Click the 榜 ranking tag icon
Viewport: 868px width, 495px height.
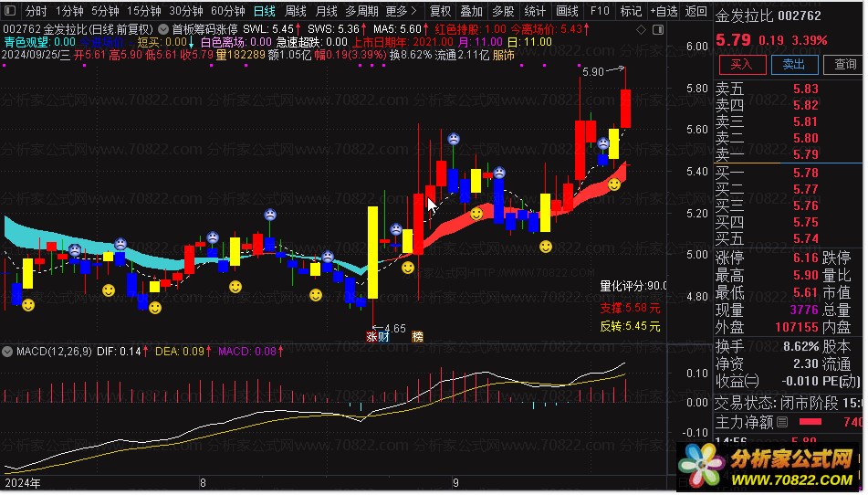tap(417, 337)
